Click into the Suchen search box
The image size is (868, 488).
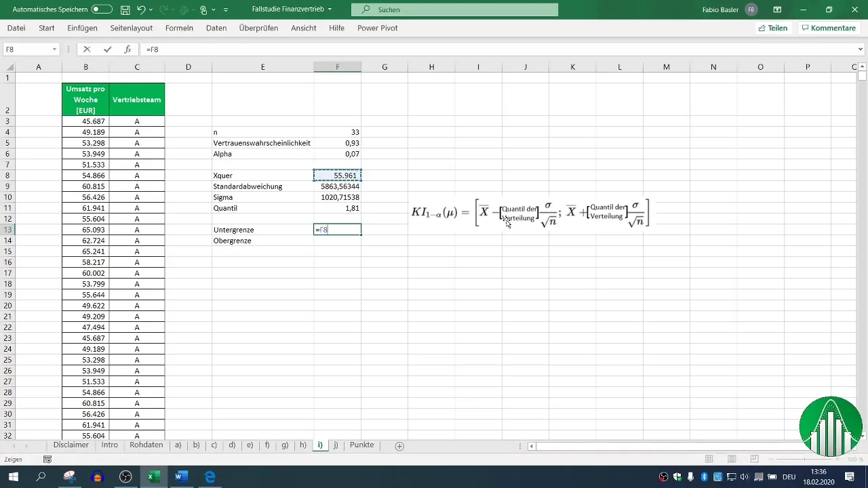point(454,9)
